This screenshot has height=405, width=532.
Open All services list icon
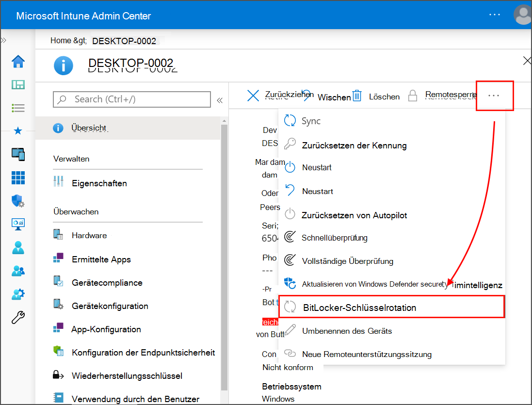pyautogui.click(x=18, y=108)
